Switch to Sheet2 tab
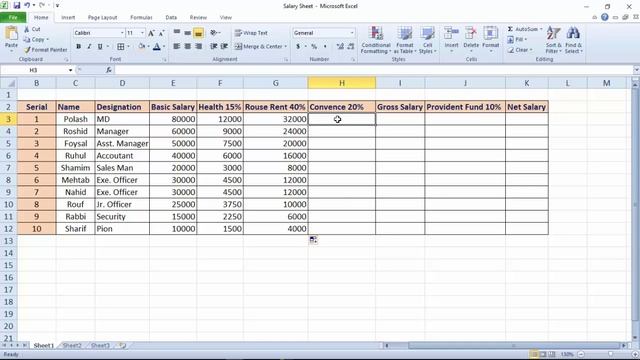640x360 pixels. point(72,345)
